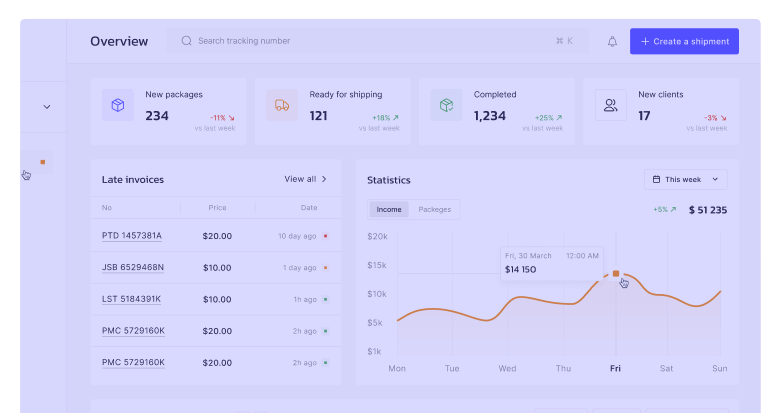
Task: Open invoice LST 5184391K
Action: pyautogui.click(x=131, y=299)
